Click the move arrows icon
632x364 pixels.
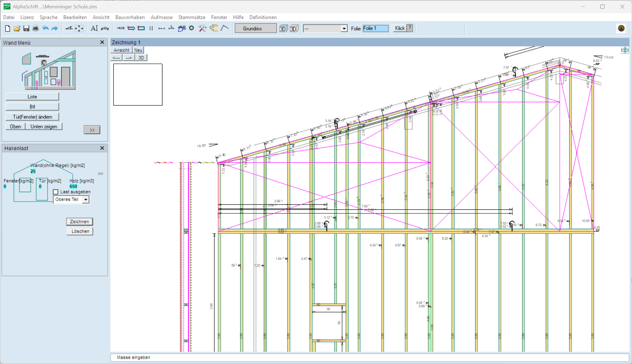tap(79, 28)
